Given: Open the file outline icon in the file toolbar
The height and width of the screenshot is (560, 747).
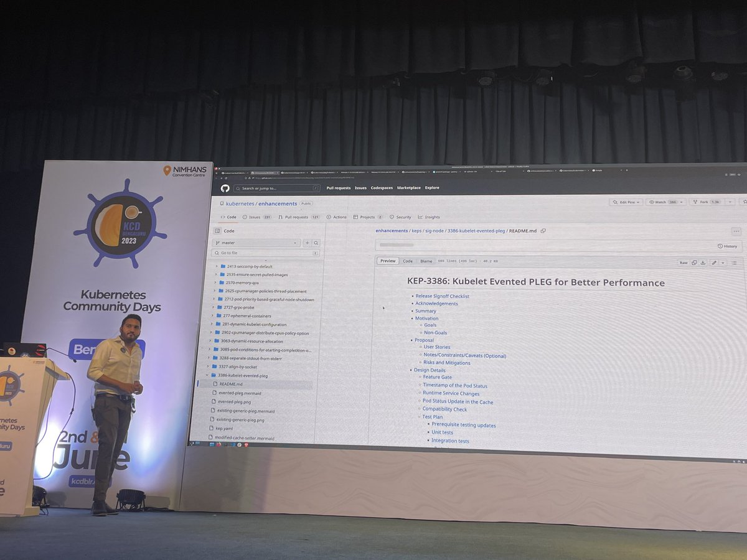Looking at the screenshot, I should (x=735, y=263).
